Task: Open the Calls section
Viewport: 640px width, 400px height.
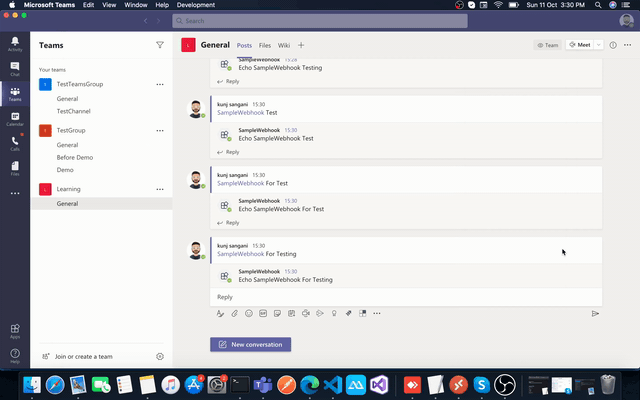Action: click(x=15, y=144)
